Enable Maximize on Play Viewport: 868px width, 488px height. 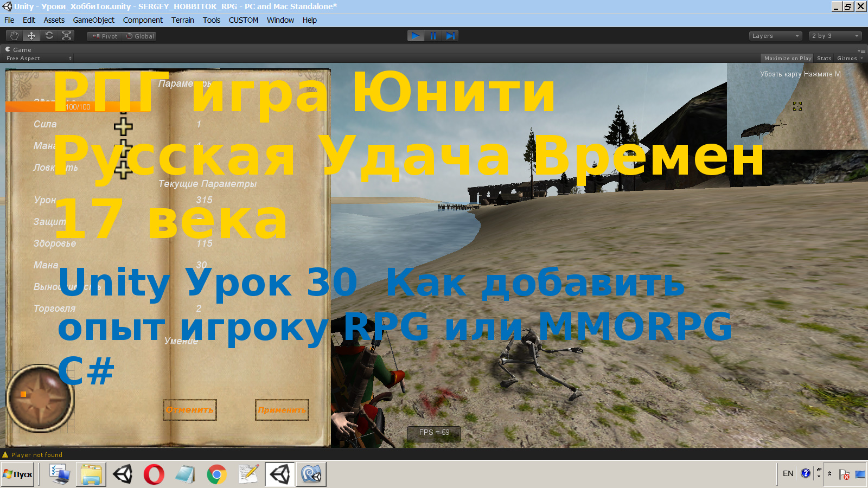[x=787, y=58]
